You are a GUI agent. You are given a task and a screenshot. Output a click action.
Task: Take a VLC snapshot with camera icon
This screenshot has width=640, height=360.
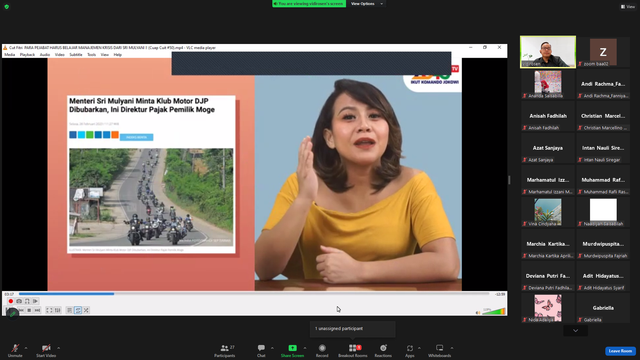click(19, 301)
